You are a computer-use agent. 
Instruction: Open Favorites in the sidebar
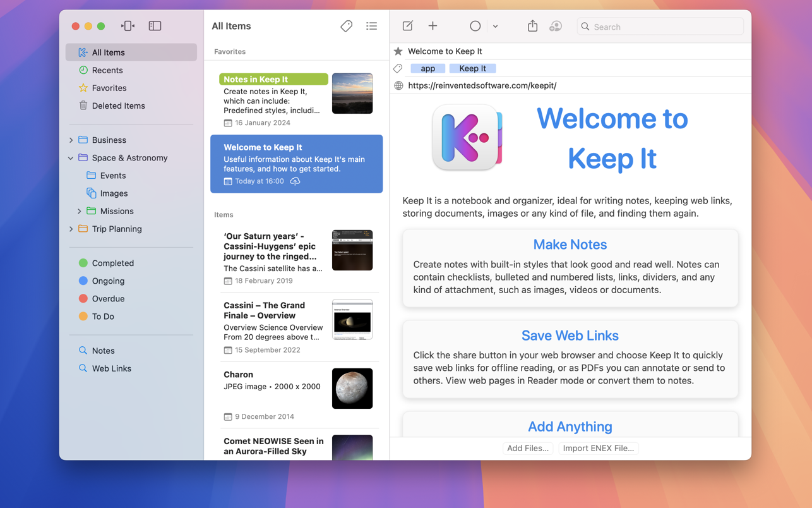coord(131,88)
